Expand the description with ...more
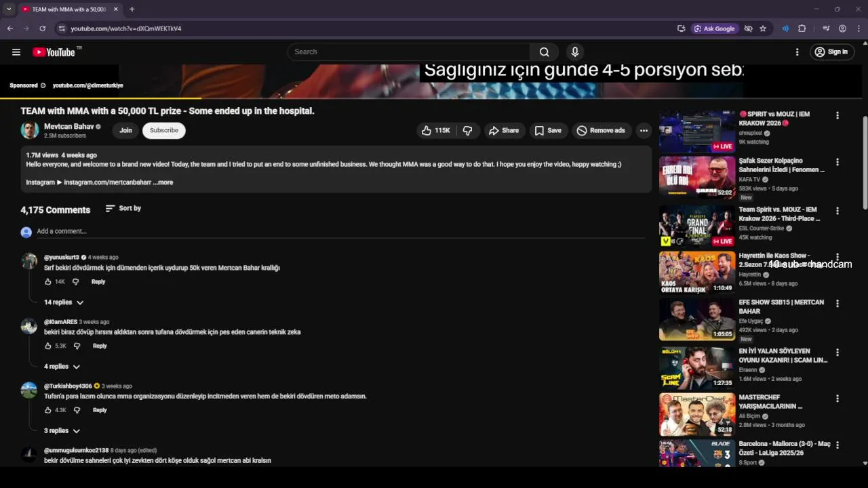The width and height of the screenshot is (868, 488). point(163,182)
